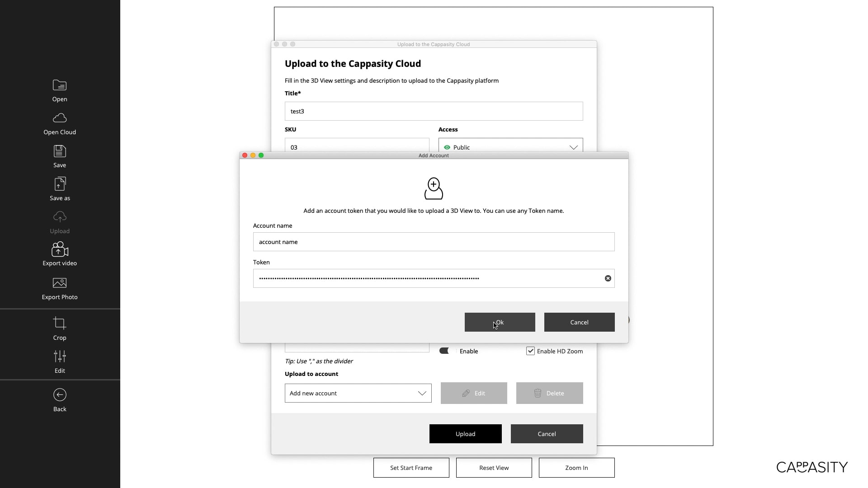Cancel the Add Account dialog
The height and width of the screenshot is (488, 868).
pos(580,322)
